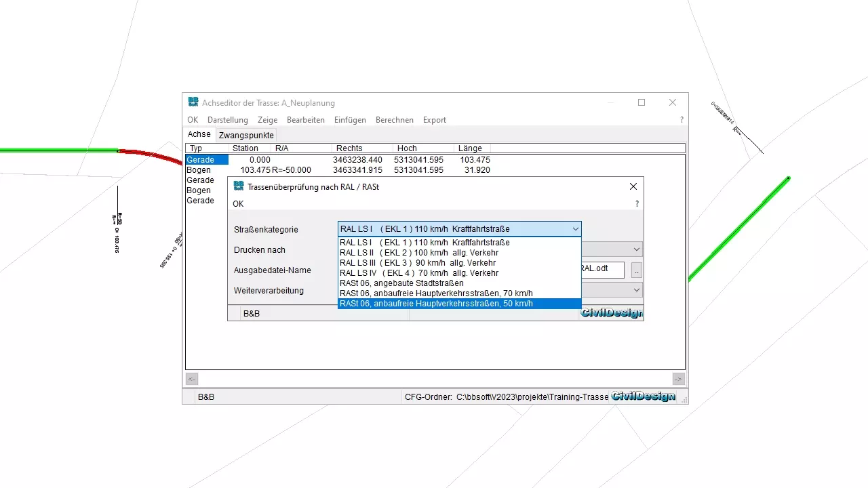This screenshot has height=488, width=868.
Task: Click the Länge value 31.920
Action: click(x=477, y=170)
